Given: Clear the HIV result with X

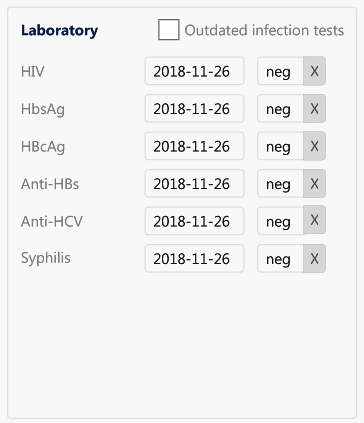Looking at the screenshot, I should tap(314, 71).
